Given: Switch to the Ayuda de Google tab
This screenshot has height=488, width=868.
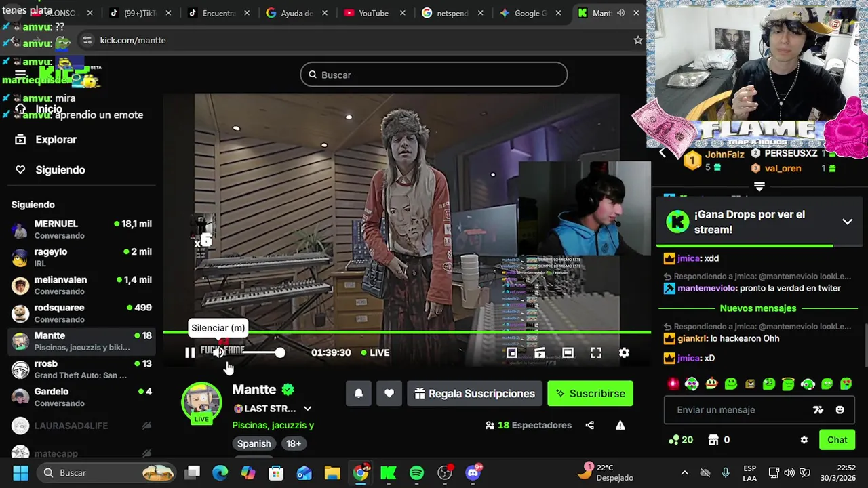Looking at the screenshot, I should [x=296, y=13].
